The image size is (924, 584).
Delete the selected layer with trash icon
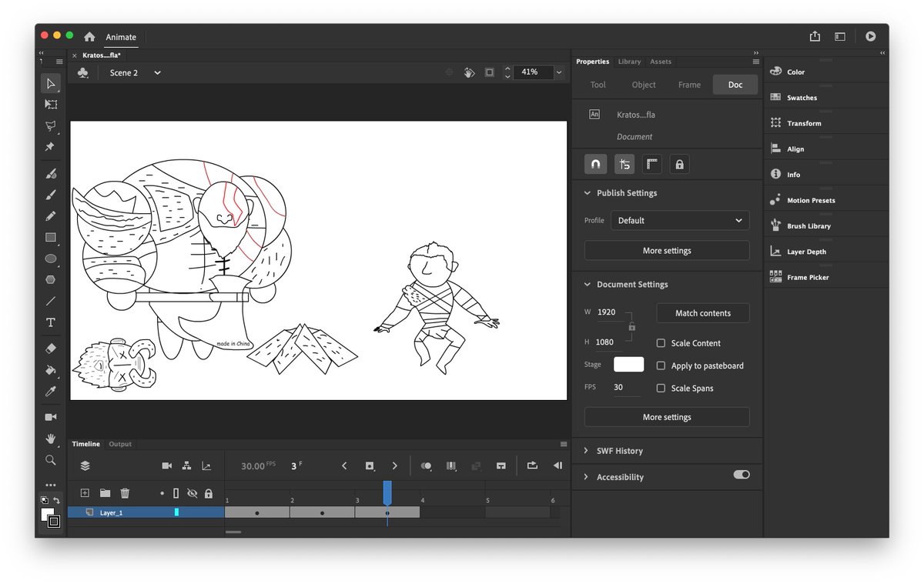coord(125,493)
